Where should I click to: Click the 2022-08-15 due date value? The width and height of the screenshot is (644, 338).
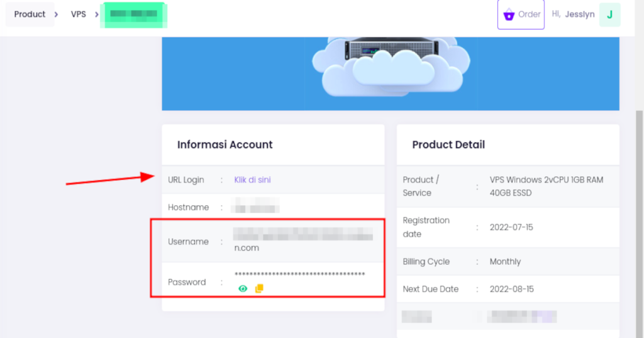pos(512,289)
